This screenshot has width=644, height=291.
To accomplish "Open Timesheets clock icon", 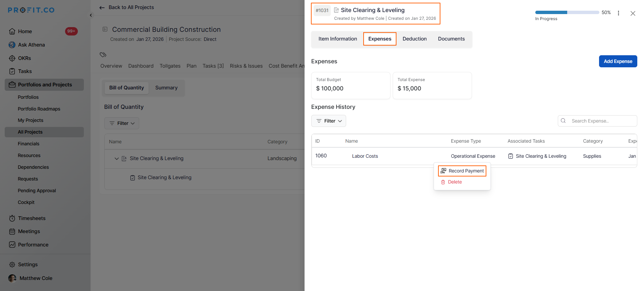I will tap(12, 218).
